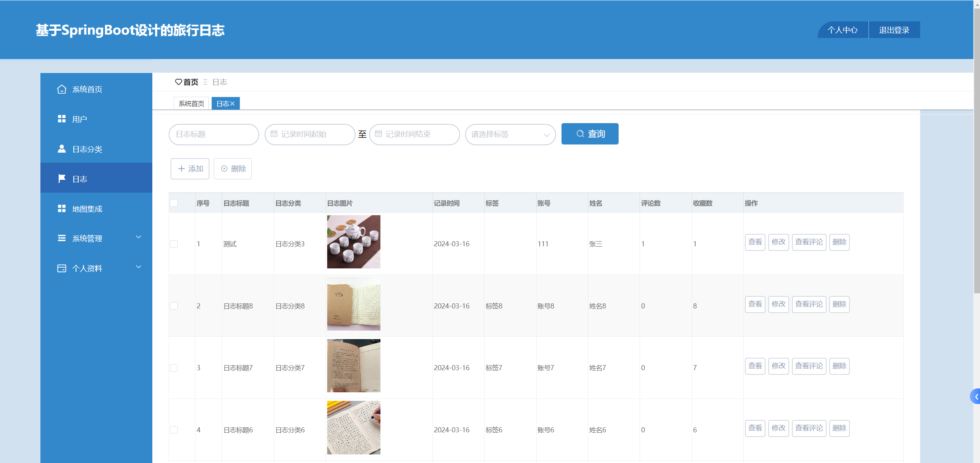Screen dimensions: 980x463
Task: Click the person icon beside 日志分类
Action: (x=61, y=149)
